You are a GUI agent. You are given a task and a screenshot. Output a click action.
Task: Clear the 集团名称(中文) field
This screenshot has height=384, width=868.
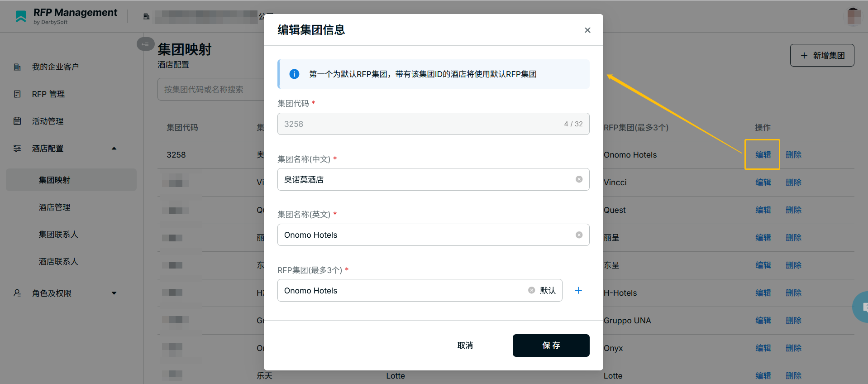tap(579, 179)
